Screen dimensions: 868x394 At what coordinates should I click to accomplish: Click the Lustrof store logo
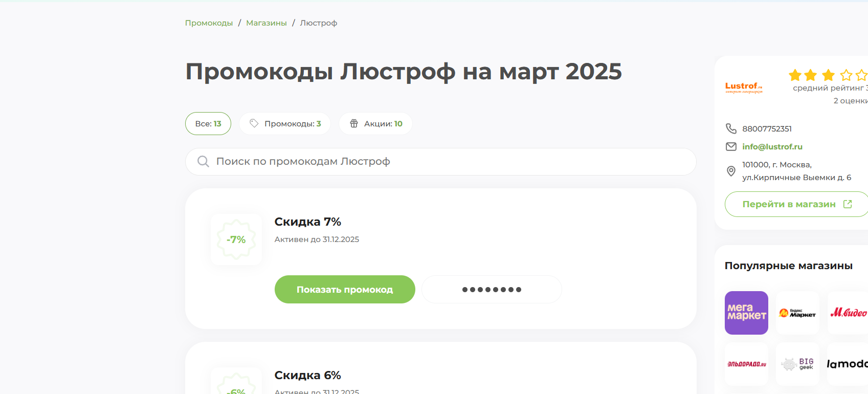744,87
